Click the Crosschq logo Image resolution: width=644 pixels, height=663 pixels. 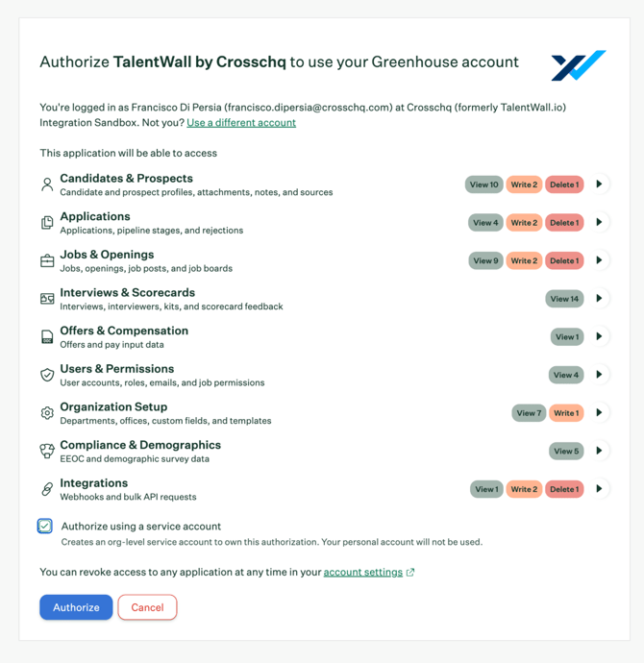pyautogui.click(x=578, y=65)
